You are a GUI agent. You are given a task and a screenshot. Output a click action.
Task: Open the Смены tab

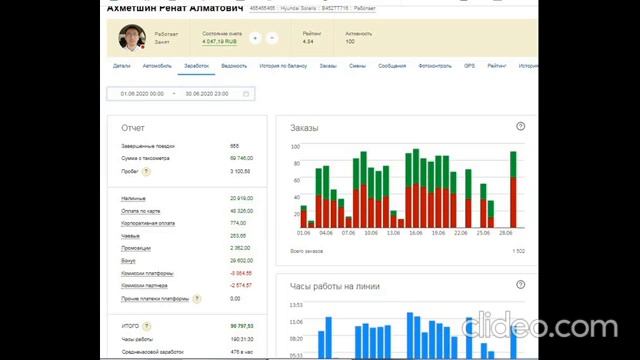pos(358,66)
